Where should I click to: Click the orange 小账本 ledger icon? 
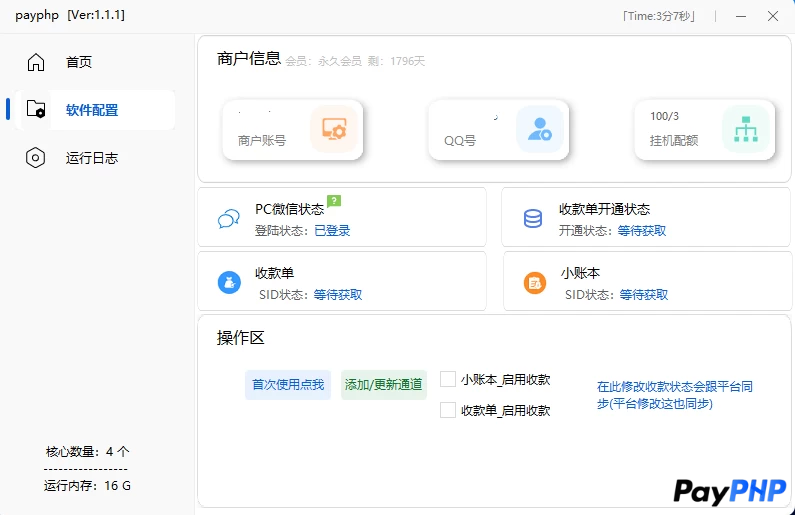[x=535, y=283]
